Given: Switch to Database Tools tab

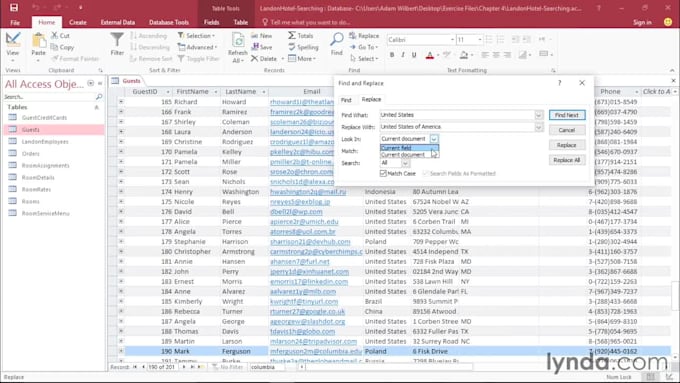Looking at the screenshot, I should (169, 22).
